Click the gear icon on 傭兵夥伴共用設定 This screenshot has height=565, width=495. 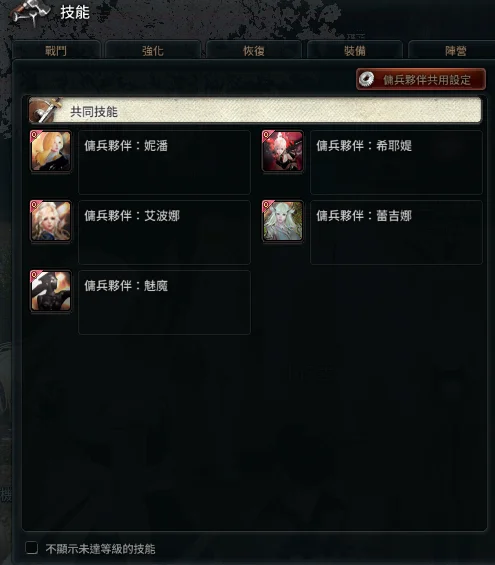(367, 79)
